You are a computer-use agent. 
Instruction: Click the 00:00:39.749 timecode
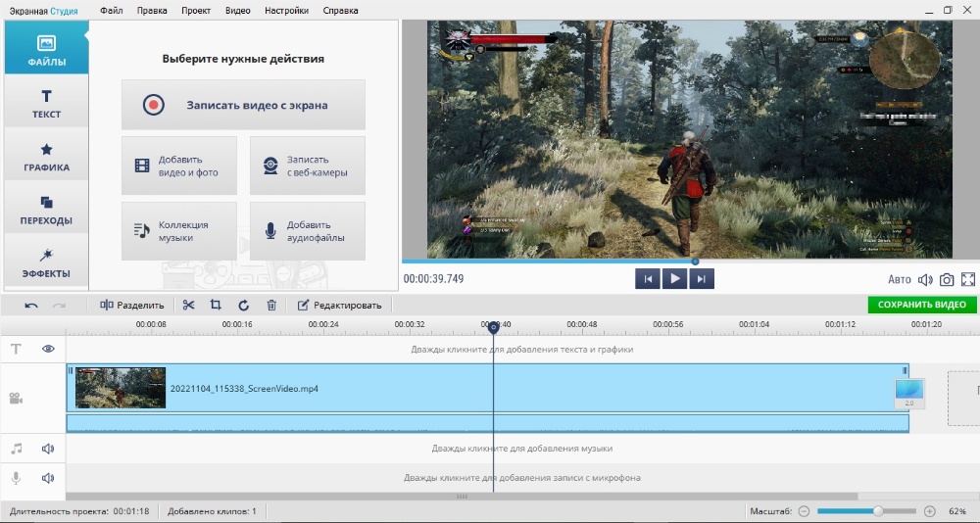434,279
